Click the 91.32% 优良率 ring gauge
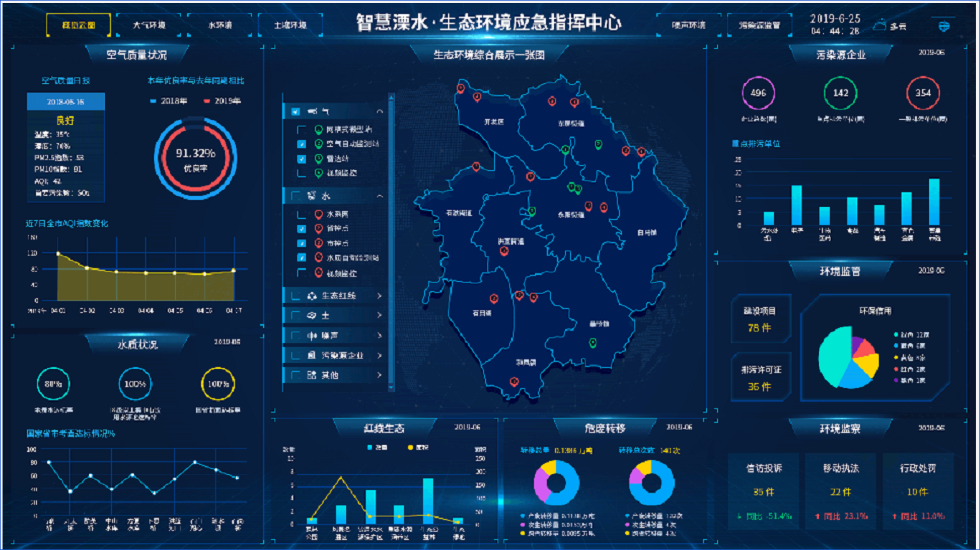 196,158
